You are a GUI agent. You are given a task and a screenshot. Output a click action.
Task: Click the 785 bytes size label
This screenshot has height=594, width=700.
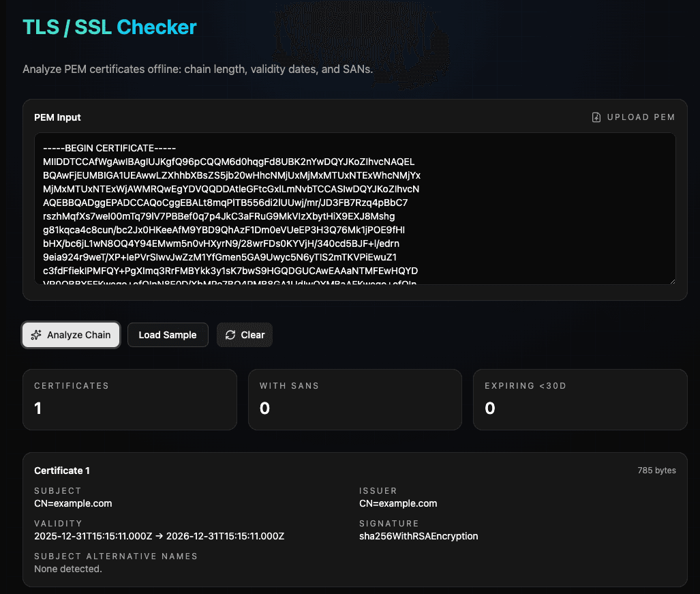[657, 471]
